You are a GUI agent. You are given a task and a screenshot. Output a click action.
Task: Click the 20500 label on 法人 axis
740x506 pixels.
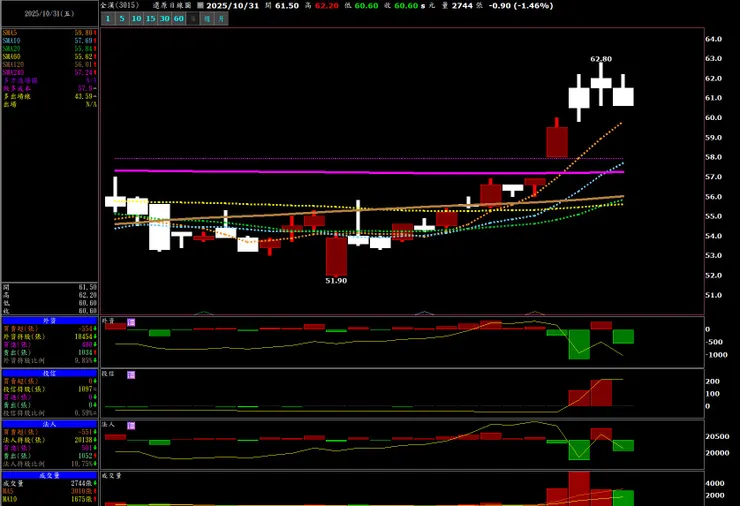tap(717, 437)
